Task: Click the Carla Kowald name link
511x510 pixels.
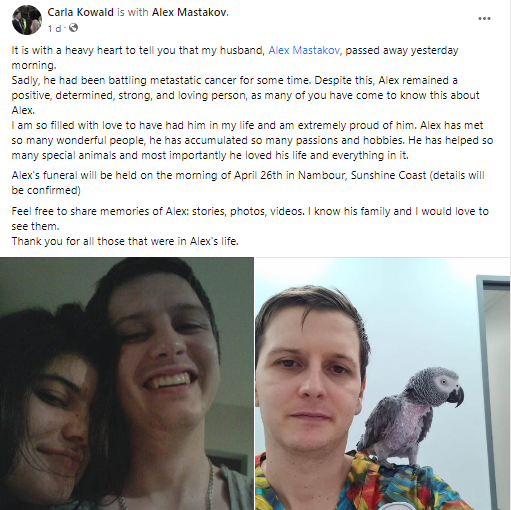Action: (80, 12)
